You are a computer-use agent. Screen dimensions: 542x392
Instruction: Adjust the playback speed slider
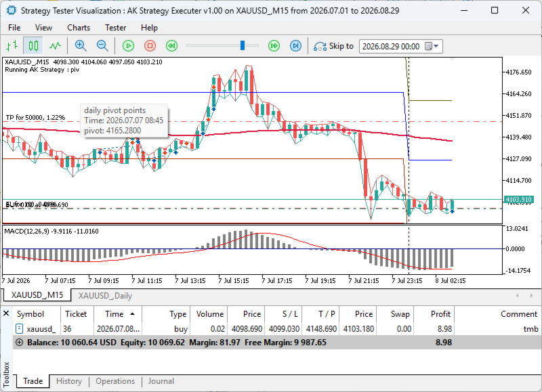point(243,45)
